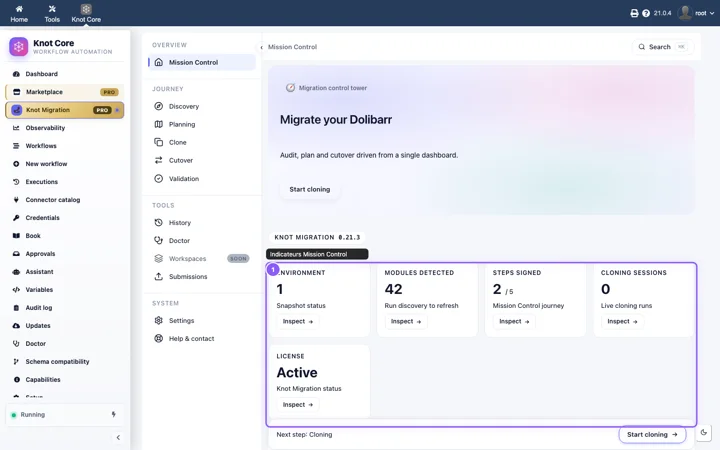Open Doctor under the Tools section
The image size is (720, 450).
point(202,241)
